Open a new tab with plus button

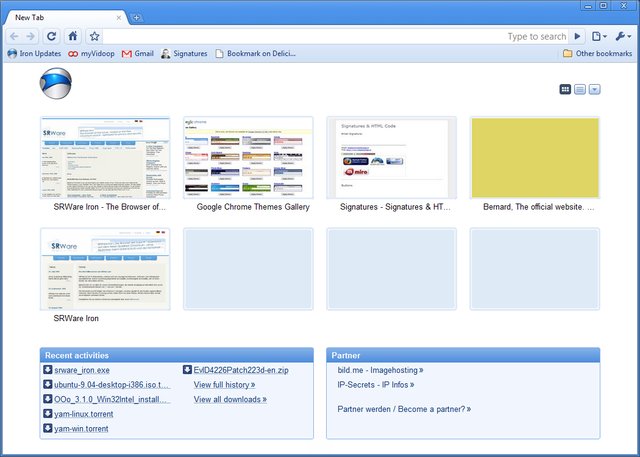[x=136, y=18]
